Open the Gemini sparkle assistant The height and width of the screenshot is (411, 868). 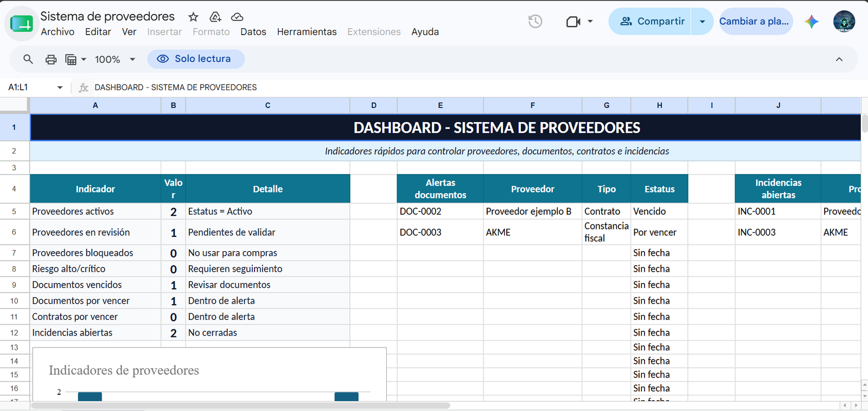pyautogui.click(x=812, y=22)
